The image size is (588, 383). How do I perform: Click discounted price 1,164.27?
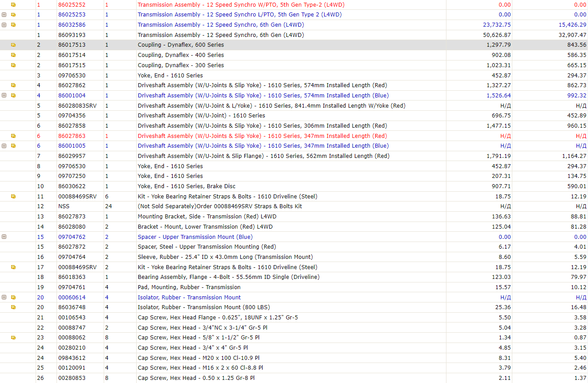click(574, 156)
